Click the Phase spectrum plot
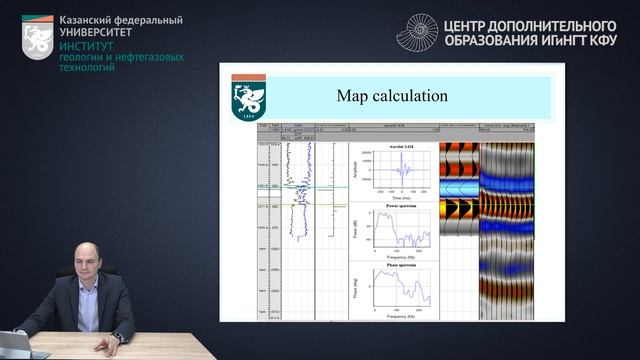 pos(402,288)
